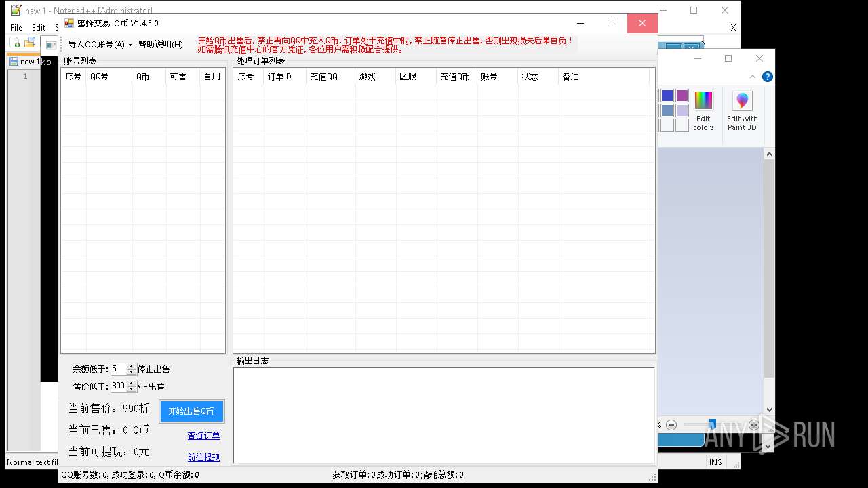Click the 充值Q币 column header

click(x=457, y=77)
